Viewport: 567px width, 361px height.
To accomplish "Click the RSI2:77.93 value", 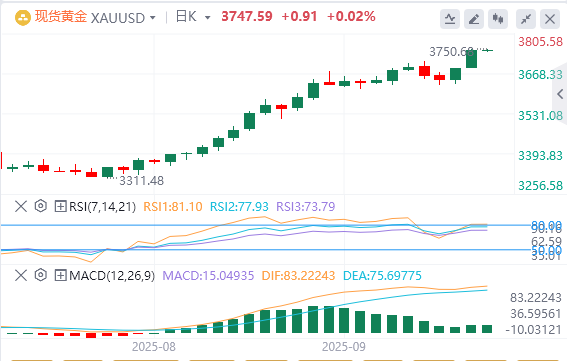I will [x=239, y=207].
